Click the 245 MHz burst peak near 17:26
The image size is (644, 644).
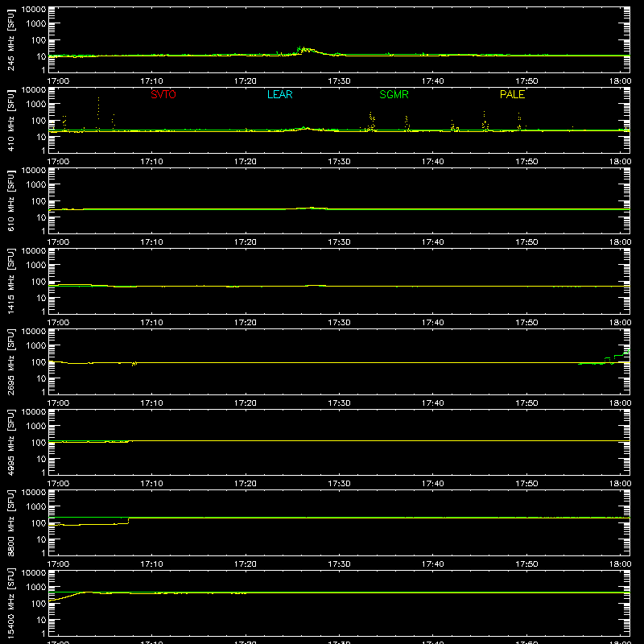coord(305,50)
